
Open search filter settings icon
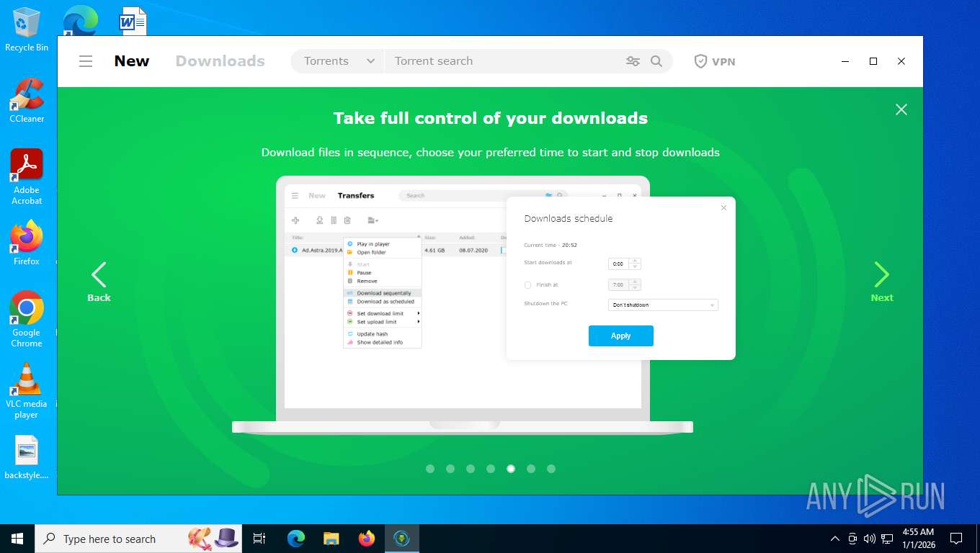click(x=633, y=61)
